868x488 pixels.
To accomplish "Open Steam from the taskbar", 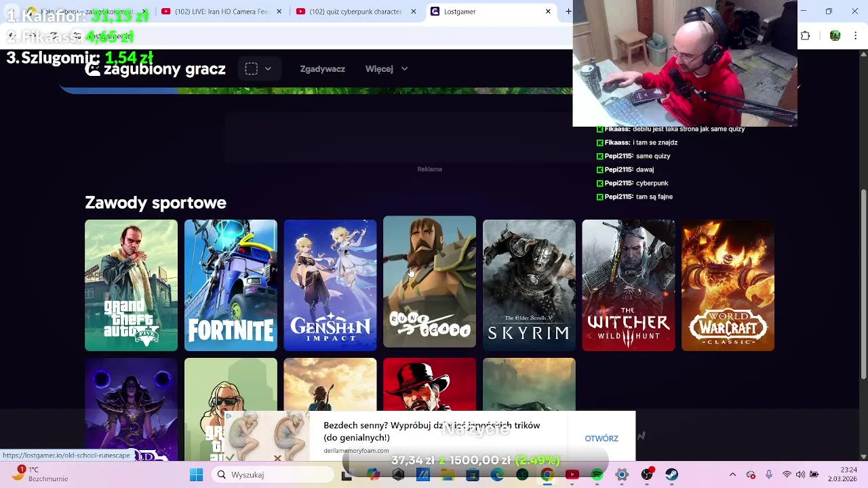I will tap(671, 474).
